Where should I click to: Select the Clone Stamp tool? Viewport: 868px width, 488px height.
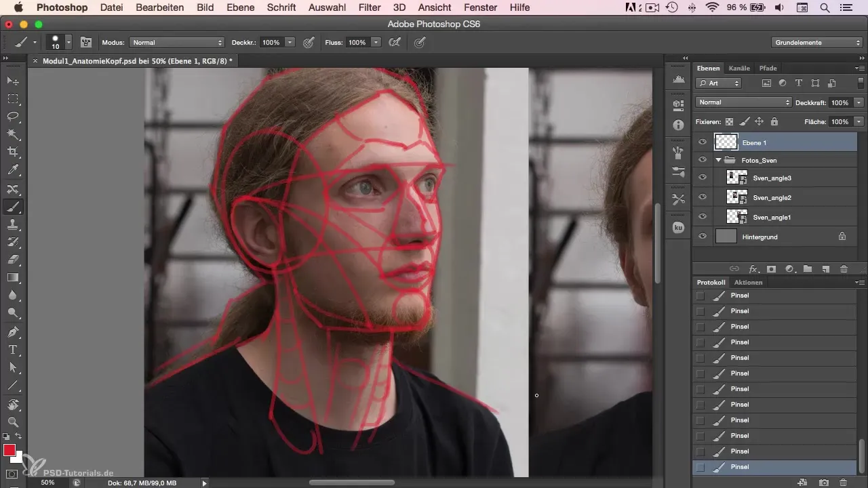[12, 224]
